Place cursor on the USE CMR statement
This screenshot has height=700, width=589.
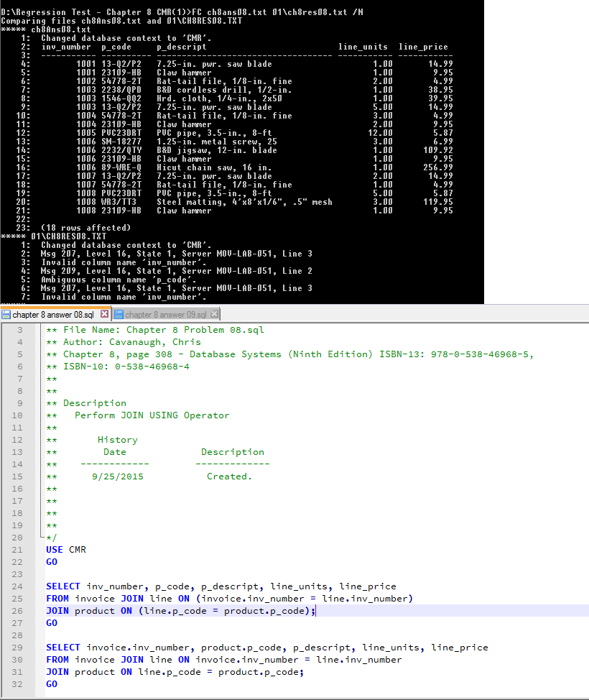[65, 548]
